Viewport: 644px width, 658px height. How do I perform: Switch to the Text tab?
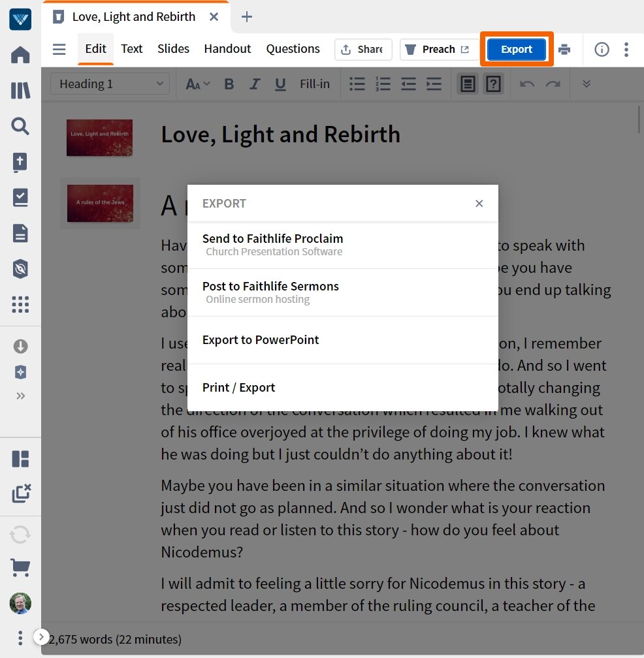click(132, 49)
